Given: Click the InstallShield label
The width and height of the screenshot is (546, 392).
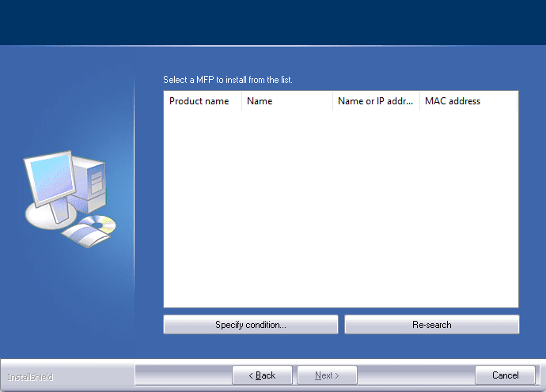Looking at the screenshot, I should tap(30, 377).
